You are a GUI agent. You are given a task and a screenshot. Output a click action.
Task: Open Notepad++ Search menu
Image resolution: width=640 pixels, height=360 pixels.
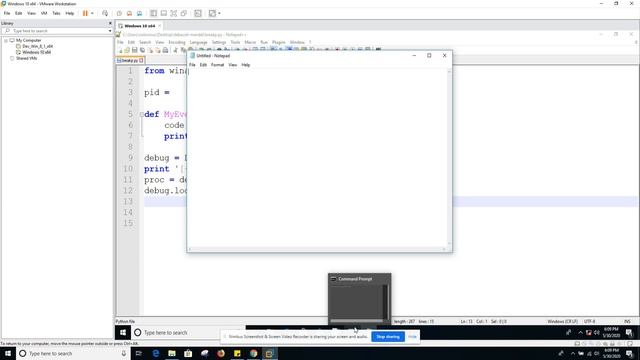tap(145, 42)
